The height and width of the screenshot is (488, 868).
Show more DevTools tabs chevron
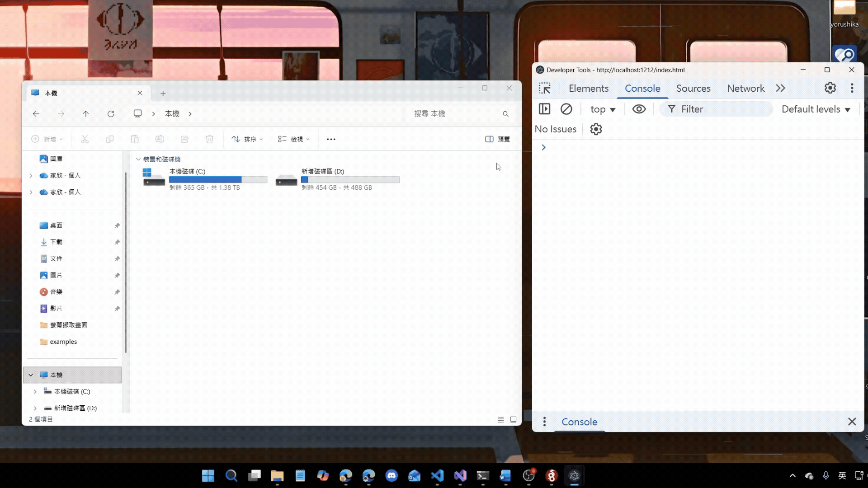pyautogui.click(x=781, y=88)
